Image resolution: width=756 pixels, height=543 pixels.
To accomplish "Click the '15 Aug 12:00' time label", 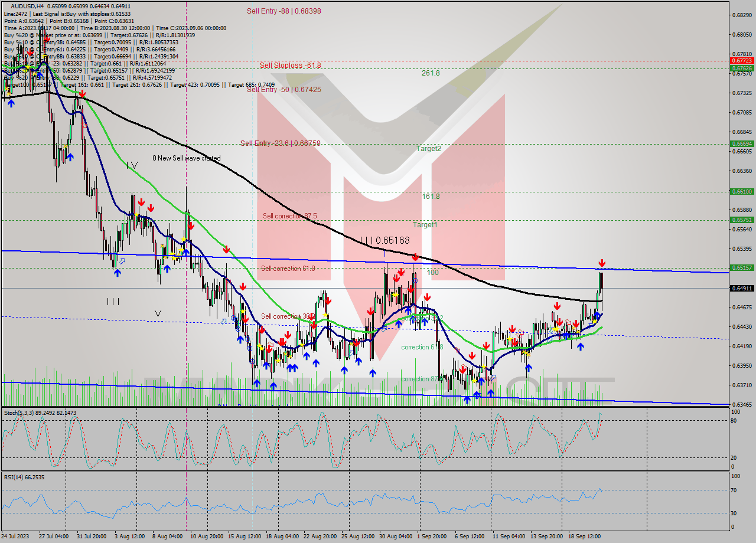I will tap(245, 537).
